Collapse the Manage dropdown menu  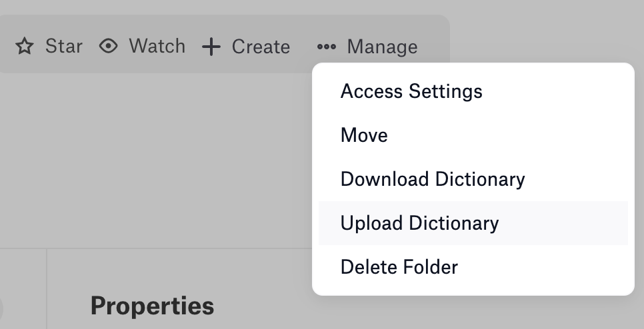click(383, 47)
